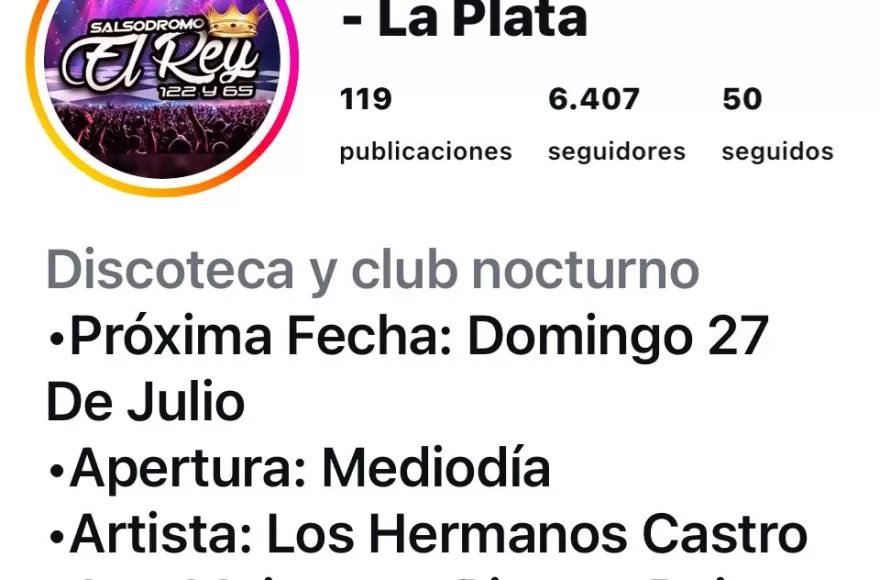Open the 'seguidores' list
The height and width of the screenshot is (580, 880).
[617, 152]
